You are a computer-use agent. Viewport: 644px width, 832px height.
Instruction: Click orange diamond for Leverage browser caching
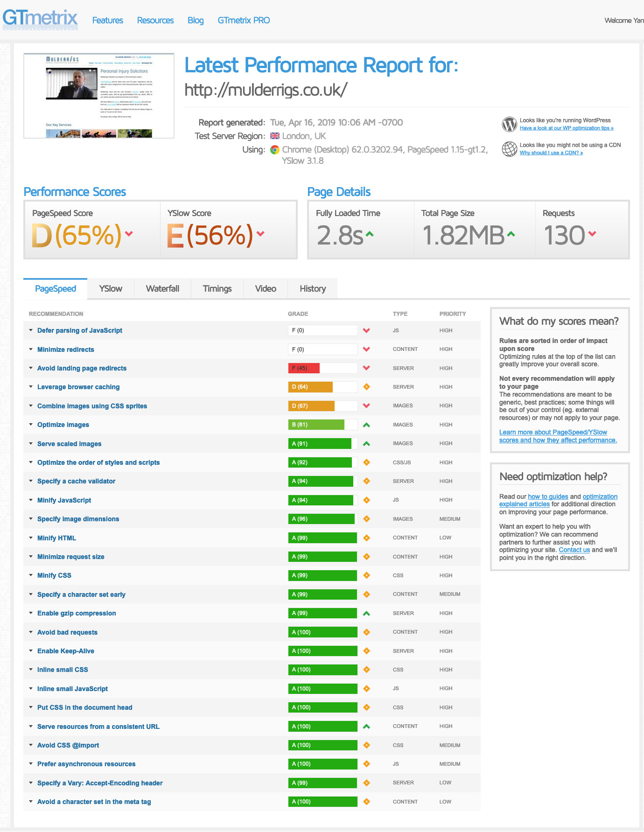pos(366,387)
